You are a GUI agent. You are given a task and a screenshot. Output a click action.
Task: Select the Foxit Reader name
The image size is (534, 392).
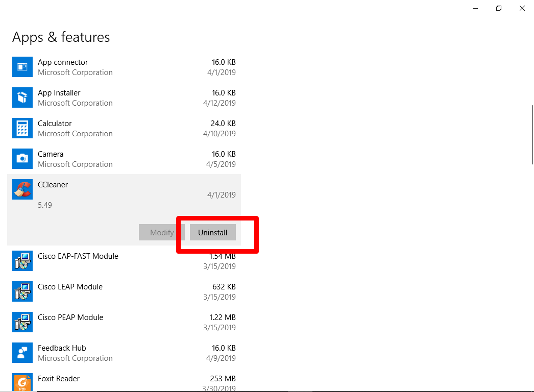pyautogui.click(x=59, y=379)
